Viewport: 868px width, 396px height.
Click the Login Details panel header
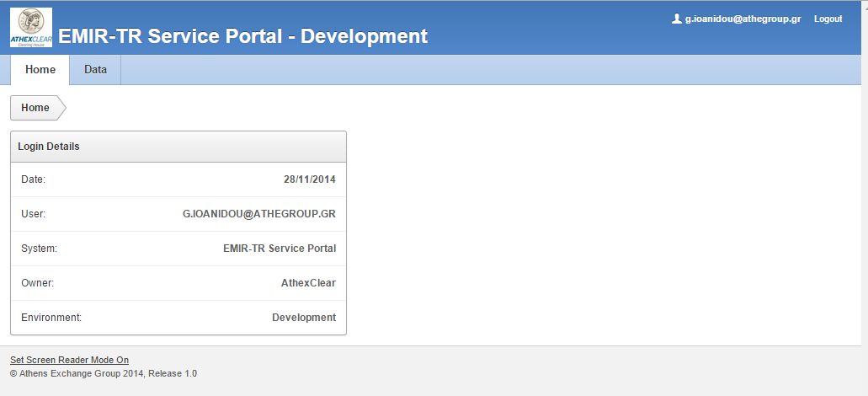tap(178, 147)
